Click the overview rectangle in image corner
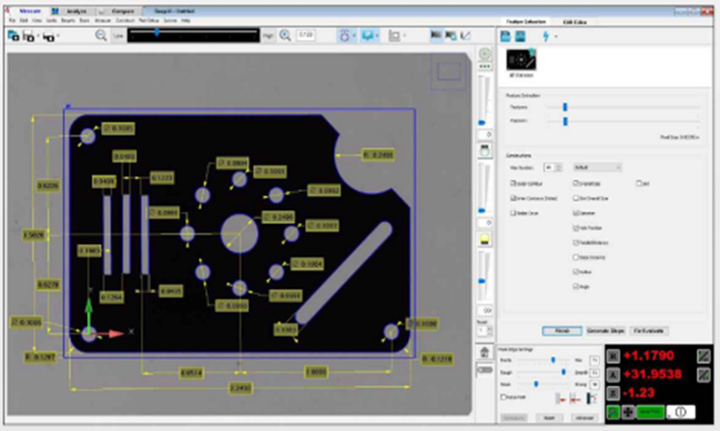This screenshot has width=720, height=431. 448,72
